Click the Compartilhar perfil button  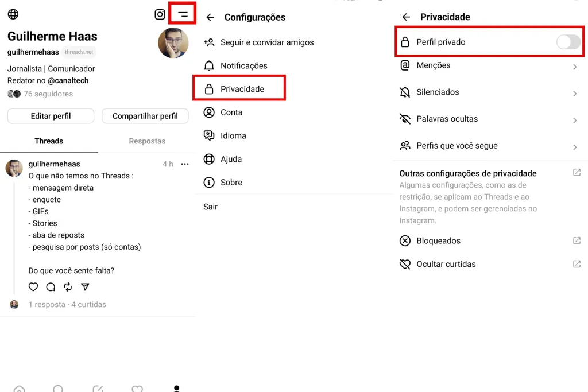point(145,116)
